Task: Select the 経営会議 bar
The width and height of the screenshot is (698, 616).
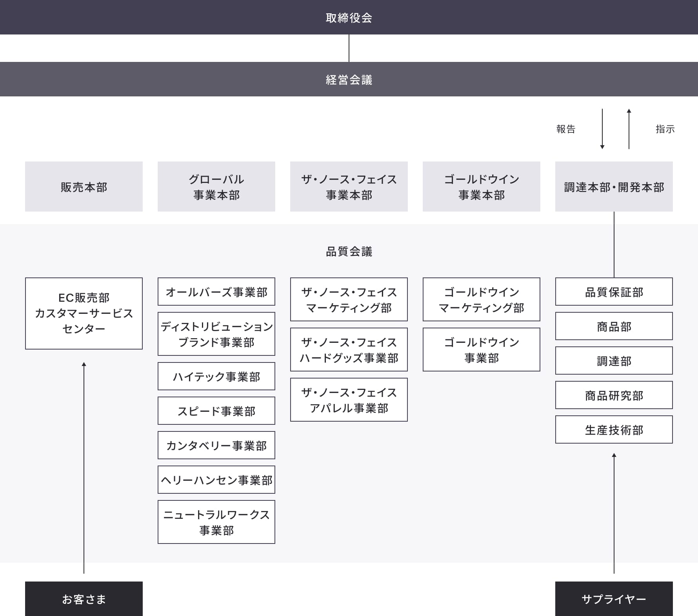Action: pyautogui.click(x=349, y=79)
